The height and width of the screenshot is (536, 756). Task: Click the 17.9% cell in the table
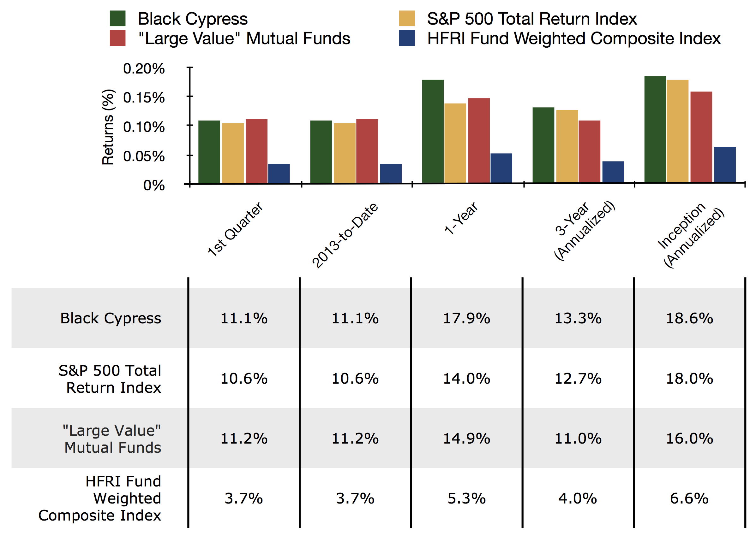pyautogui.click(x=466, y=319)
